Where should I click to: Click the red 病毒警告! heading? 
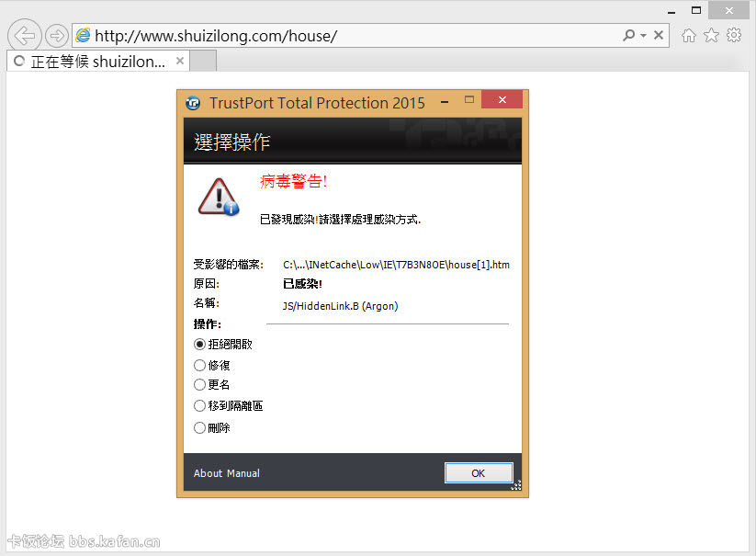(x=294, y=181)
